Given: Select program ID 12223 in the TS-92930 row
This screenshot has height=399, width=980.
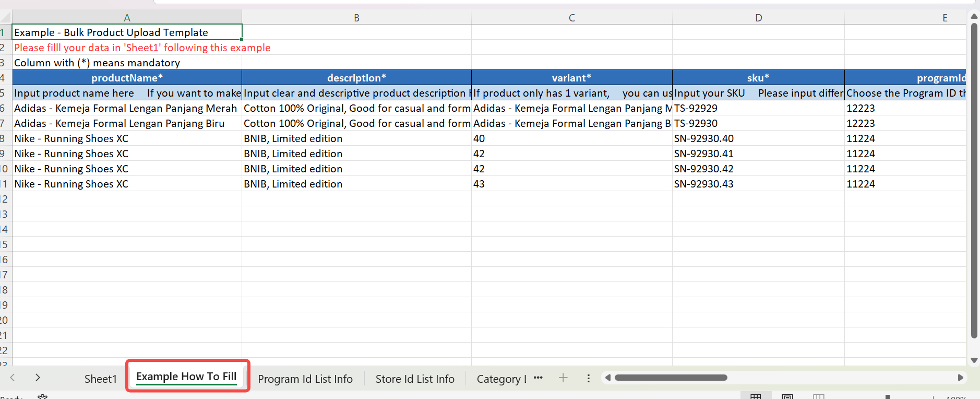Looking at the screenshot, I should 905,123.
